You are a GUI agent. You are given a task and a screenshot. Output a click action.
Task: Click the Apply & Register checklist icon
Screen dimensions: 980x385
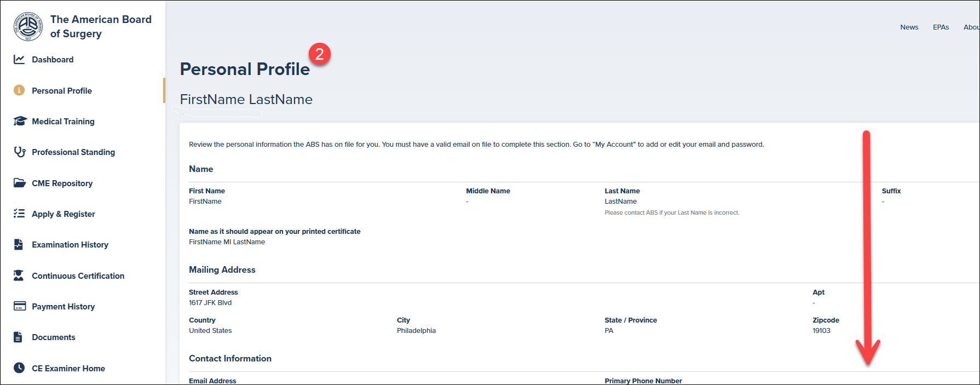19,214
